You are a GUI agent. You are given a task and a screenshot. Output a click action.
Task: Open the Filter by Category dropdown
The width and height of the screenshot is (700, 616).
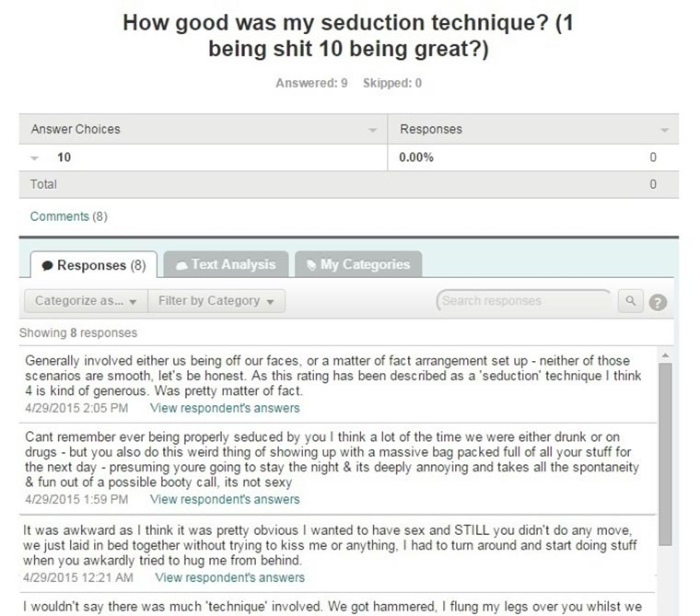[216, 301]
